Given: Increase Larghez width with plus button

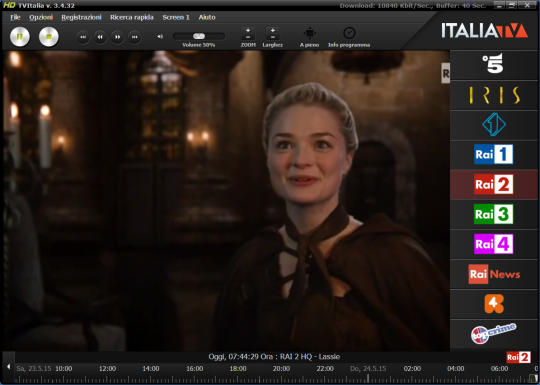Looking at the screenshot, I should point(272,30).
